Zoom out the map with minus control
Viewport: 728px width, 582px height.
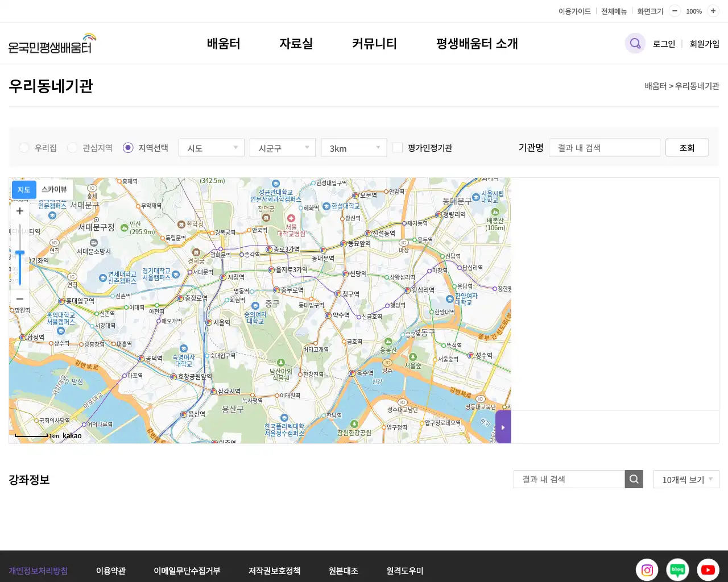(x=20, y=298)
